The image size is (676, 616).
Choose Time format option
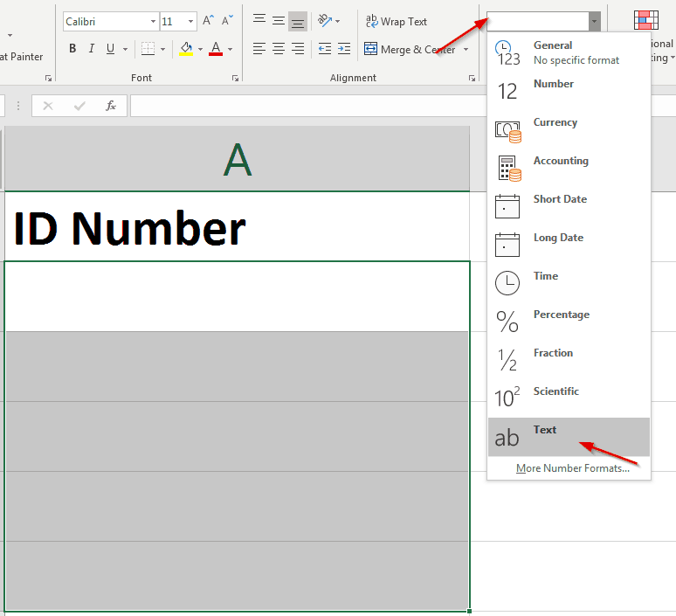(x=569, y=283)
